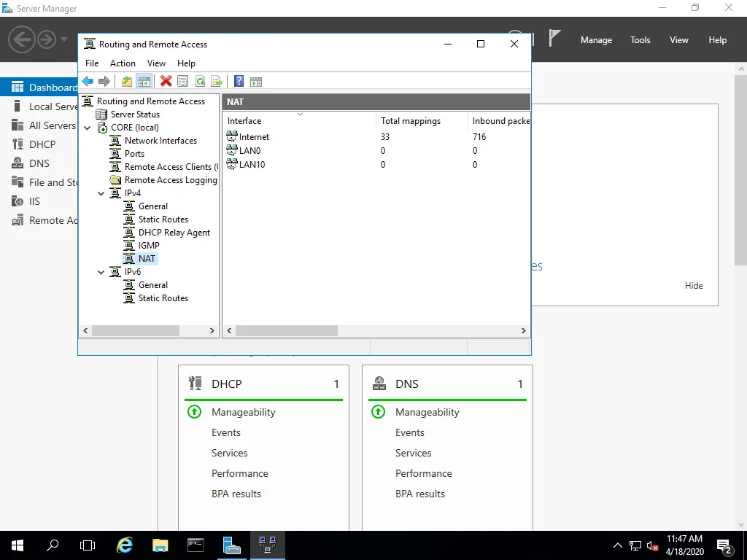Select DNS in Server Manager sidebar

39,163
